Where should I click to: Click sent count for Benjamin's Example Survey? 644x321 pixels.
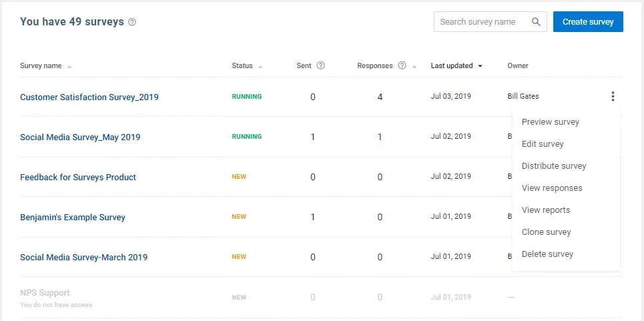pyautogui.click(x=312, y=217)
